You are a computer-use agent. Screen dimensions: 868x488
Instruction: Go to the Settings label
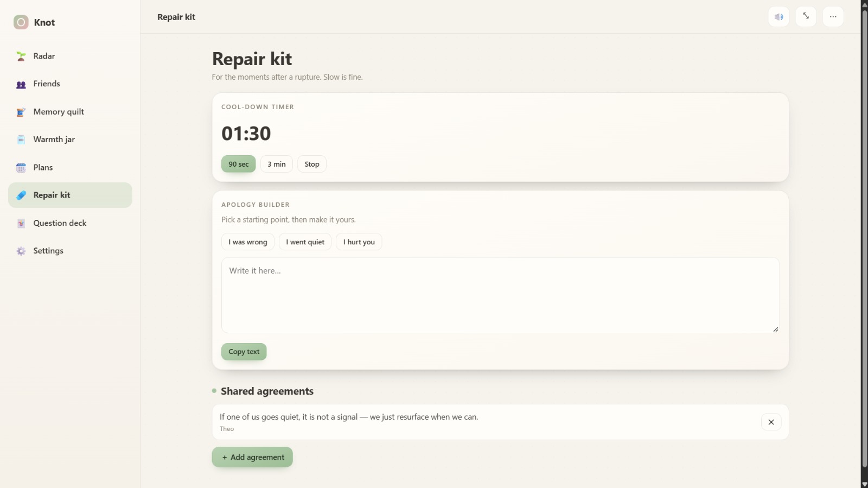pos(48,251)
